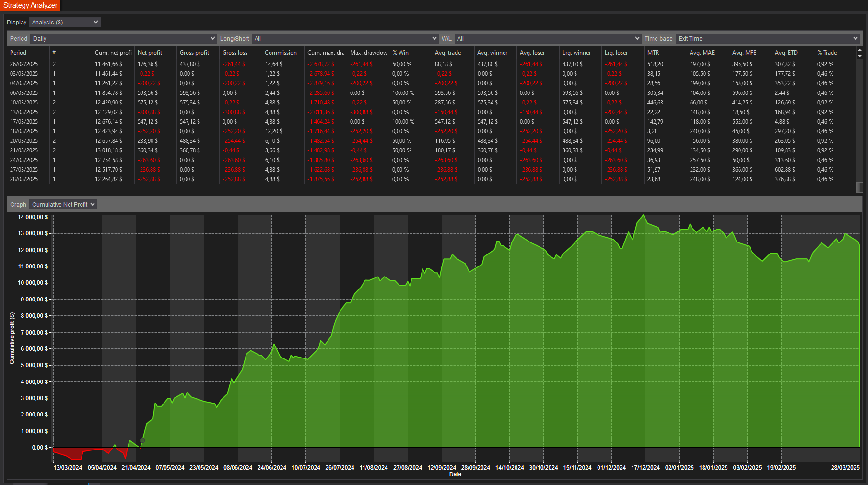The width and height of the screenshot is (868, 485).
Task: Sort by the MTR column header
Action: click(665, 53)
